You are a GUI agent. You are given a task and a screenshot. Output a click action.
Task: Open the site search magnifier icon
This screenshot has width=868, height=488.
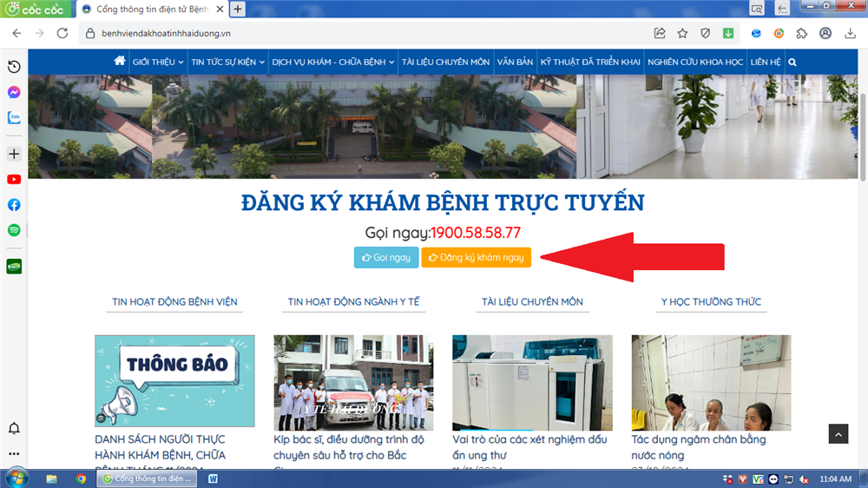792,63
